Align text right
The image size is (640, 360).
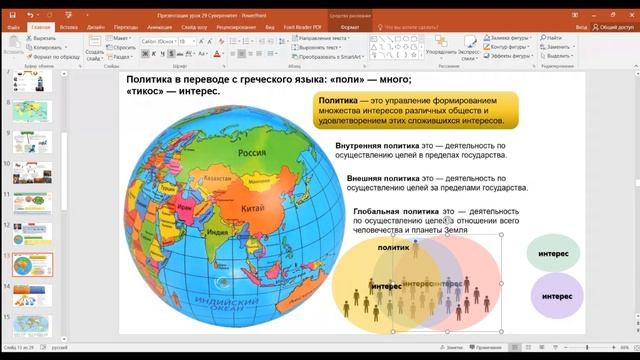coord(250,54)
